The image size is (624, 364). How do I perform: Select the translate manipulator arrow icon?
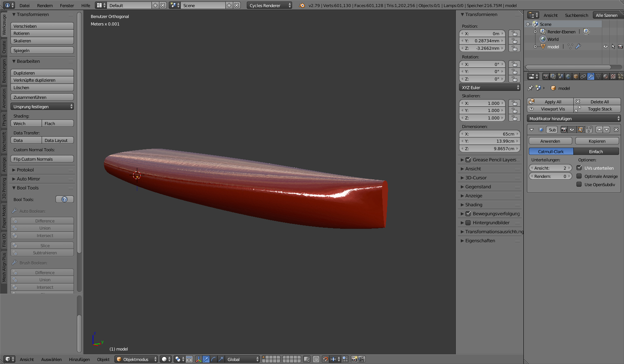point(206,359)
